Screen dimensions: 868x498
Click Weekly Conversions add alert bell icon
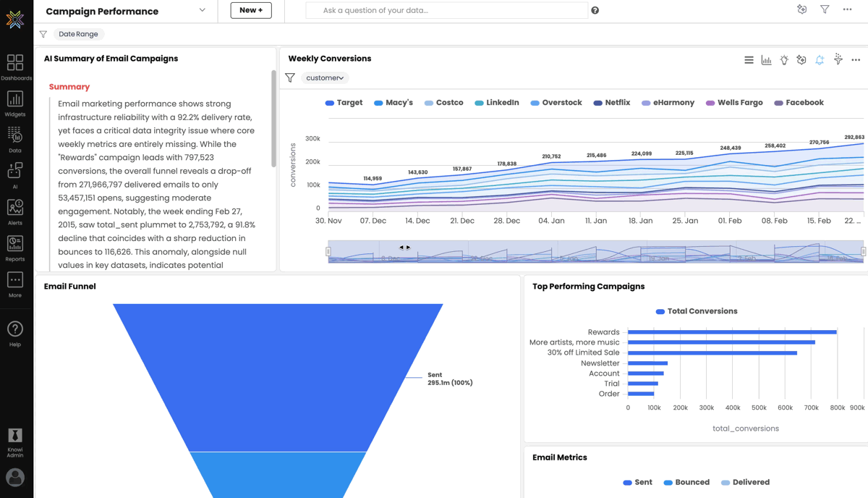[x=820, y=60]
